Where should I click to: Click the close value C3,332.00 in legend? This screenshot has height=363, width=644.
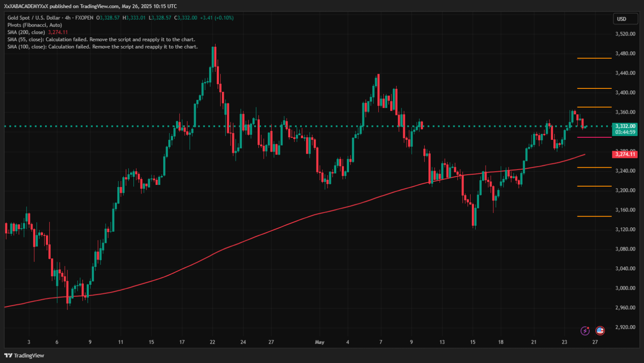[x=186, y=18]
